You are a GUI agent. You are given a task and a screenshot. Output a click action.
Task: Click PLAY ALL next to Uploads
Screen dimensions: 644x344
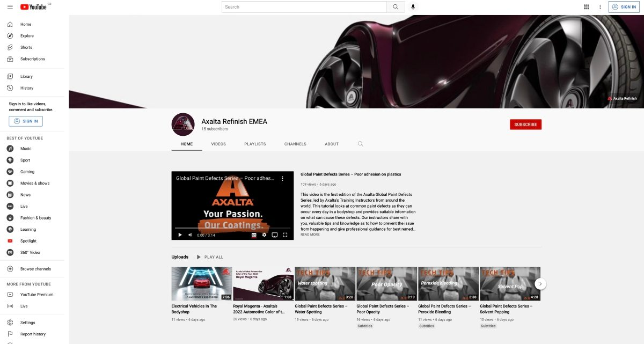point(210,257)
